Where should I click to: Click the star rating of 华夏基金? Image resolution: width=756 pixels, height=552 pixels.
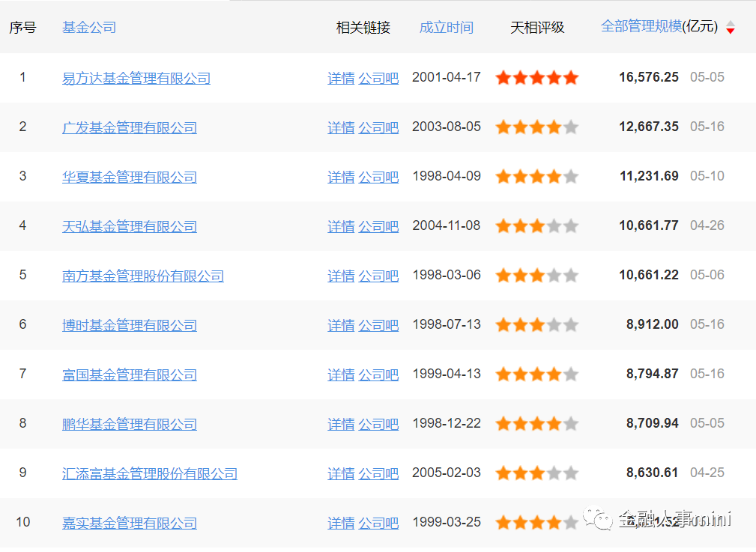537,177
